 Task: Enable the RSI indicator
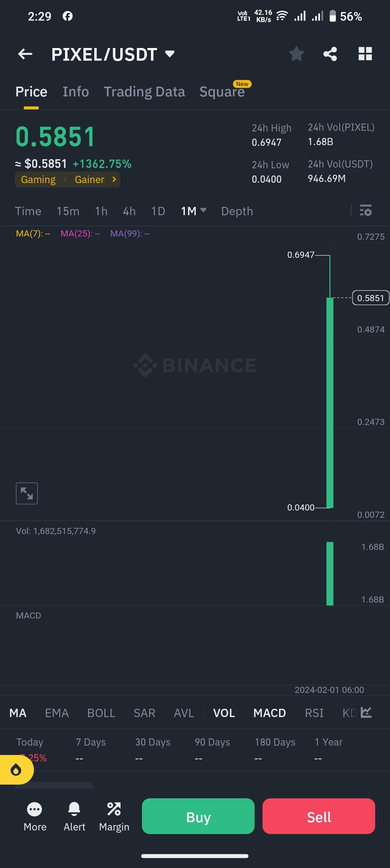[314, 713]
